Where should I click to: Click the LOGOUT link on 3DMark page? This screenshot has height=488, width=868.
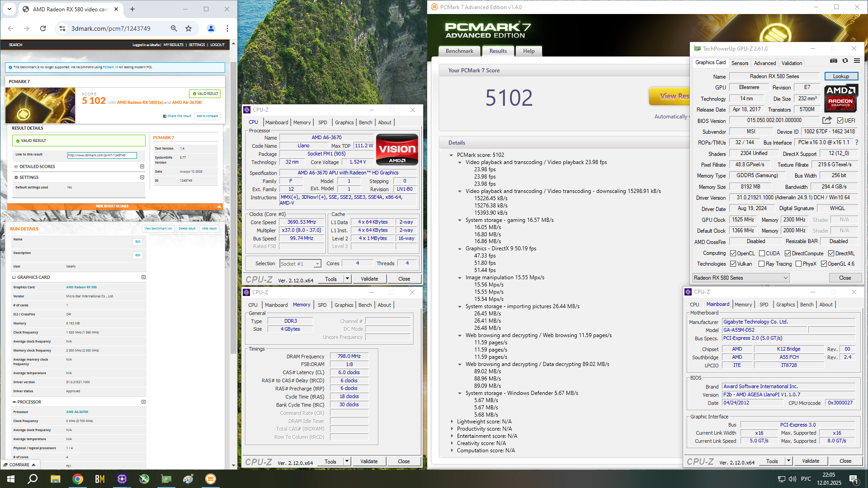(217, 45)
